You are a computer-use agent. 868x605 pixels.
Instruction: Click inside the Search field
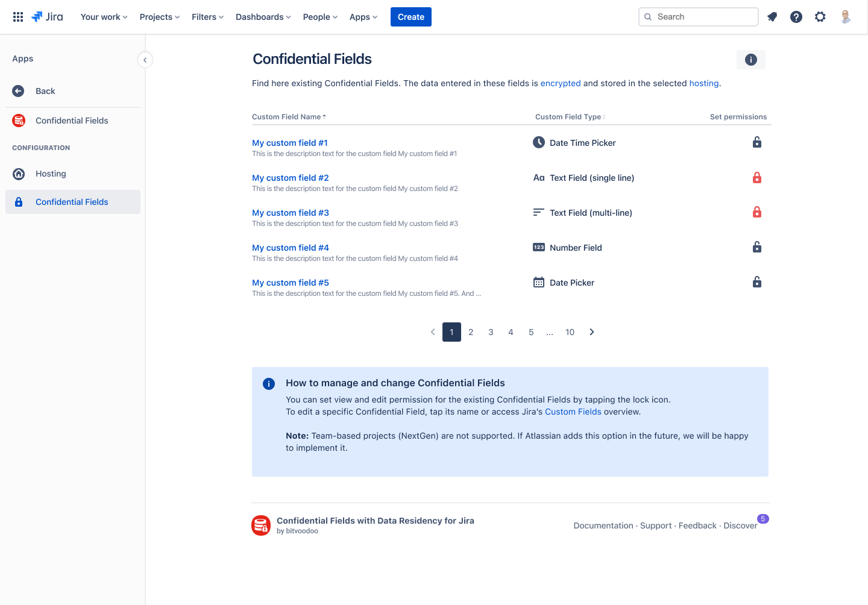[x=697, y=16]
